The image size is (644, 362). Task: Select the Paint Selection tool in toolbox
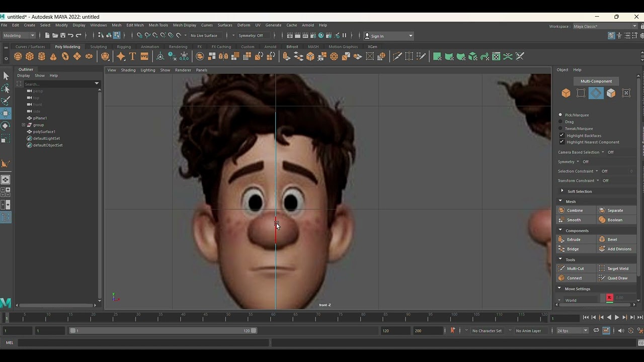click(x=6, y=101)
